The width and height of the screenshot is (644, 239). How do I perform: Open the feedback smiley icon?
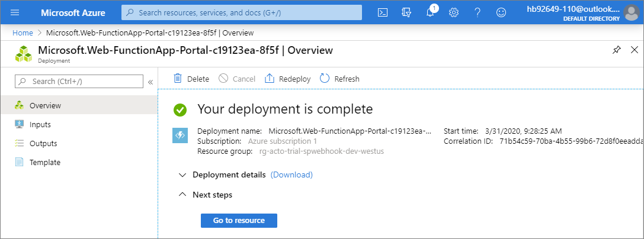501,12
